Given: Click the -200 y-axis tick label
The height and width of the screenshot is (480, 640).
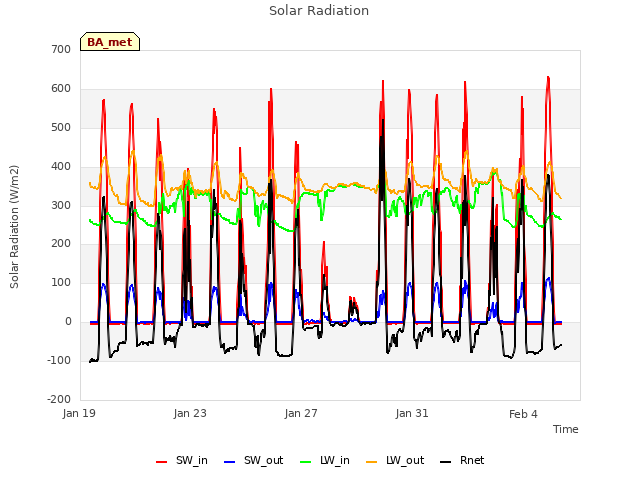Looking at the screenshot, I should (59, 399).
